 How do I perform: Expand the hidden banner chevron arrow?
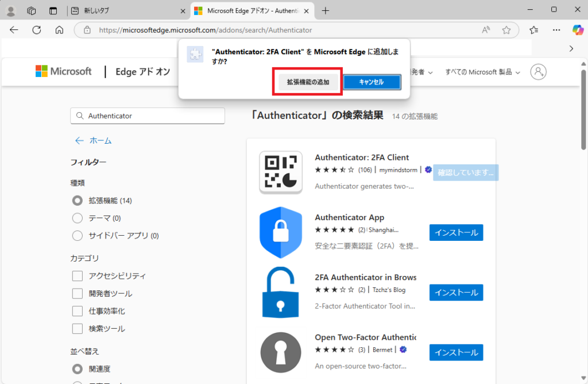point(571,49)
